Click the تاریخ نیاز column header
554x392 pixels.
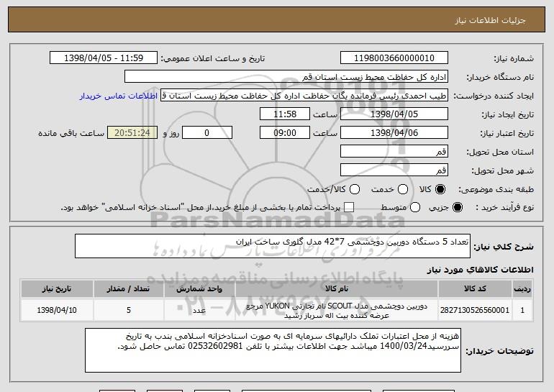pos(57,289)
